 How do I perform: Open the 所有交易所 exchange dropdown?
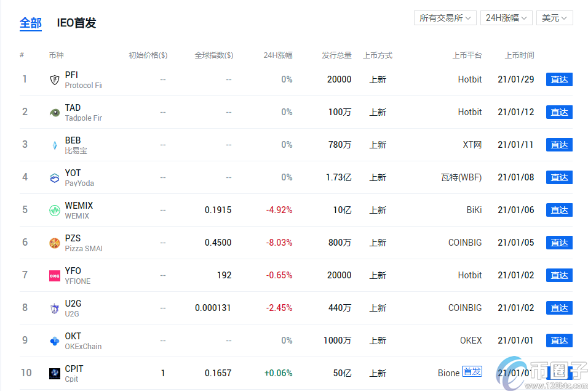[x=445, y=18]
